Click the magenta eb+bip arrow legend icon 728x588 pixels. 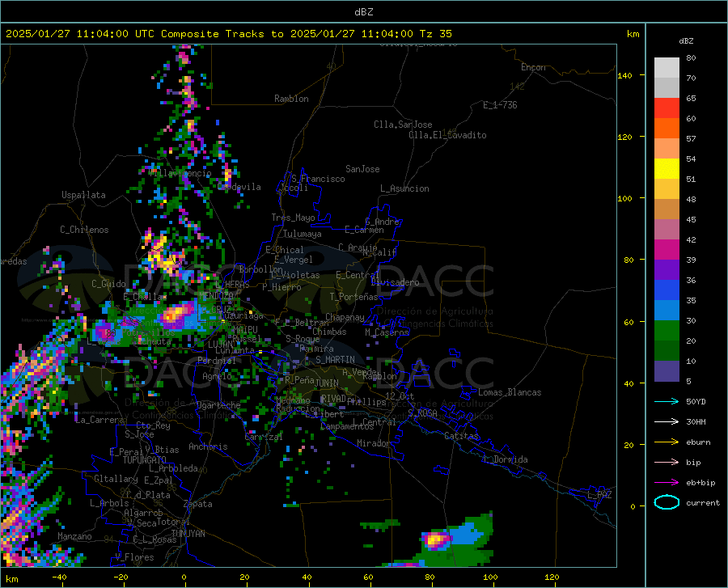(x=667, y=483)
